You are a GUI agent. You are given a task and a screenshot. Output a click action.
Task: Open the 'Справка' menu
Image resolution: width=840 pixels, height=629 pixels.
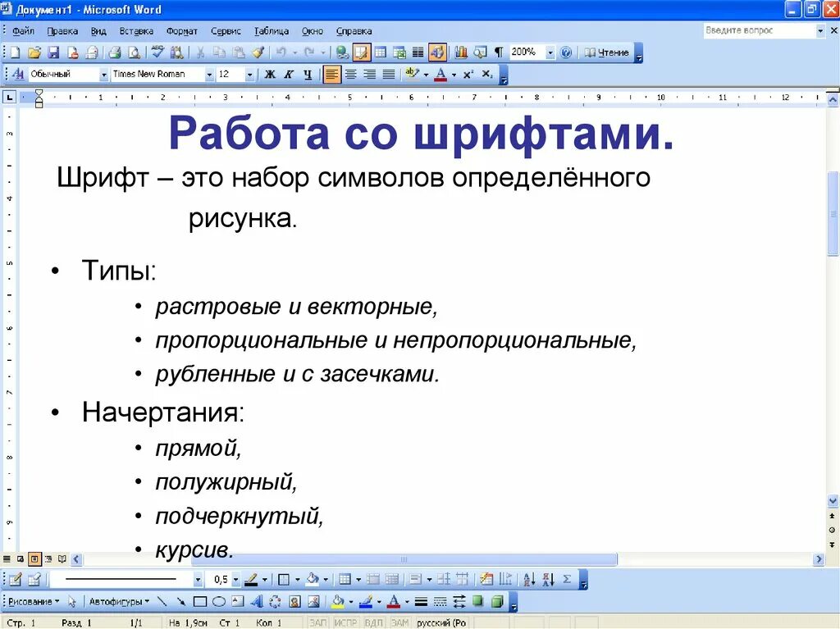pos(354,31)
